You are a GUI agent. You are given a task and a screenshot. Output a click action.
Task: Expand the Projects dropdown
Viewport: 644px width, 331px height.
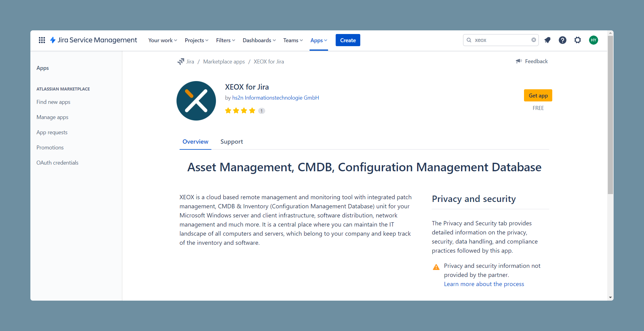[197, 40]
